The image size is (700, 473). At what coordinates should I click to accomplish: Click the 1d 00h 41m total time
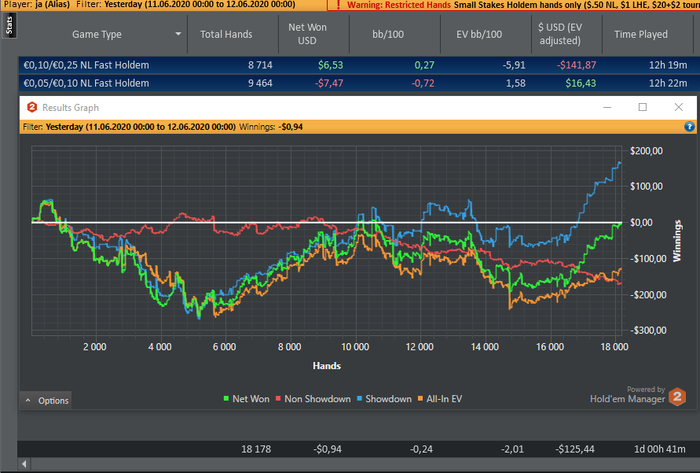coord(660,449)
